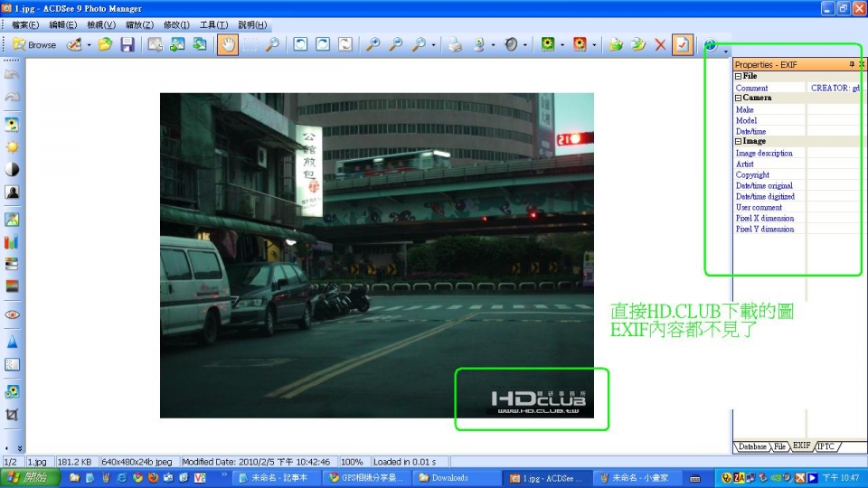Open the green sunflower icon dropdown
The image size is (868, 488).
pyautogui.click(x=561, y=45)
